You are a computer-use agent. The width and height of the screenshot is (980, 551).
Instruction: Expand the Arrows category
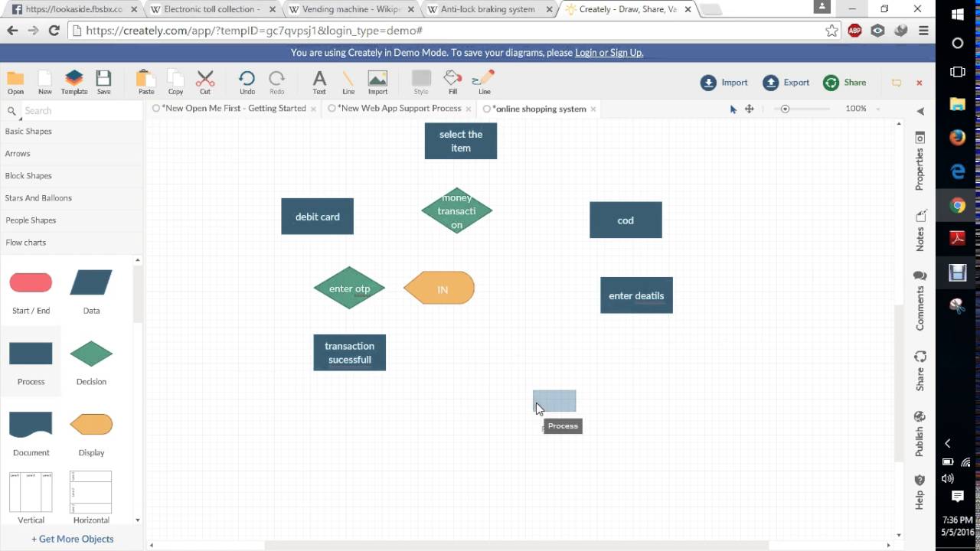coord(18,153)
